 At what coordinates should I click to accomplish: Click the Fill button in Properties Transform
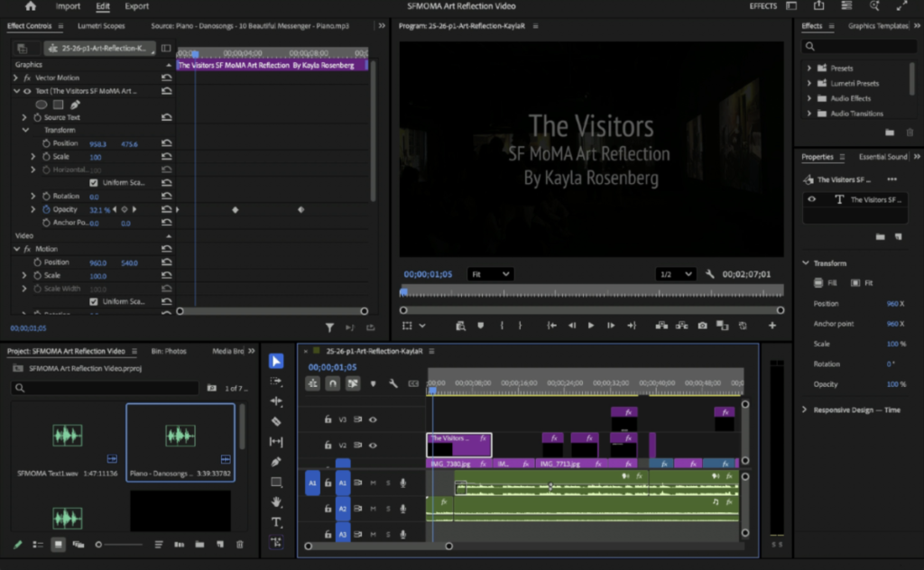[827, 283]
